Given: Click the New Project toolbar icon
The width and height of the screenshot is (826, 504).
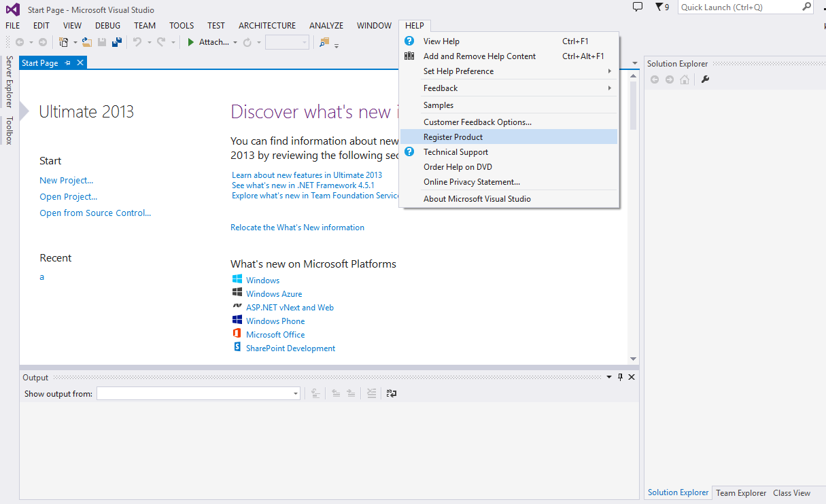Looking at the screenshot, I should [x=64, y=42].
